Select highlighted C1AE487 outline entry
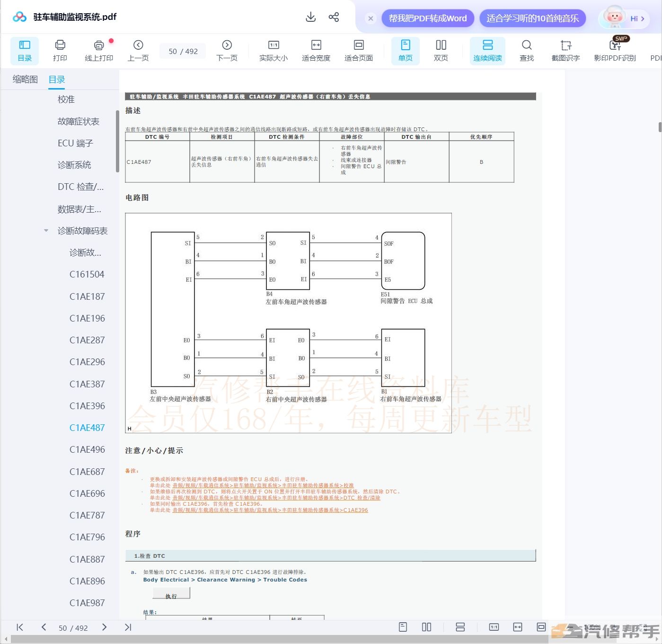Screen dimensions: 662x644 click(x=87, y=428)
